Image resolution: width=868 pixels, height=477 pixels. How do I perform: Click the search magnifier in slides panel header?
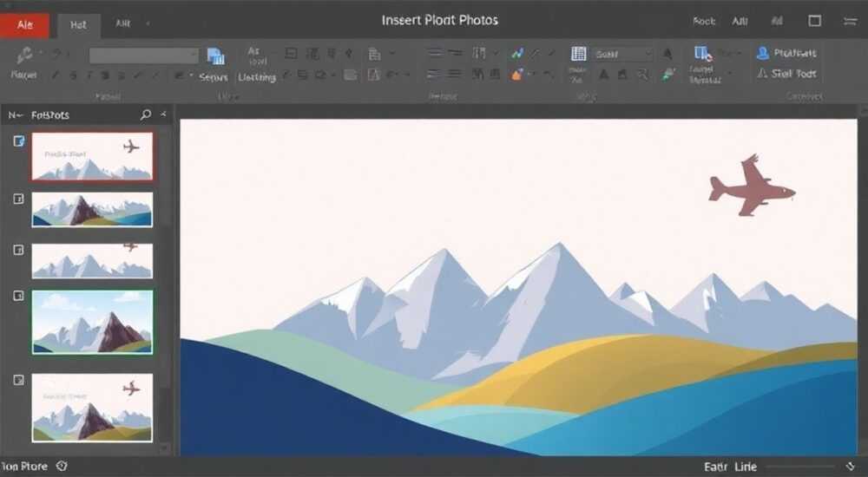pyautogui.click(x=146, y=114)
